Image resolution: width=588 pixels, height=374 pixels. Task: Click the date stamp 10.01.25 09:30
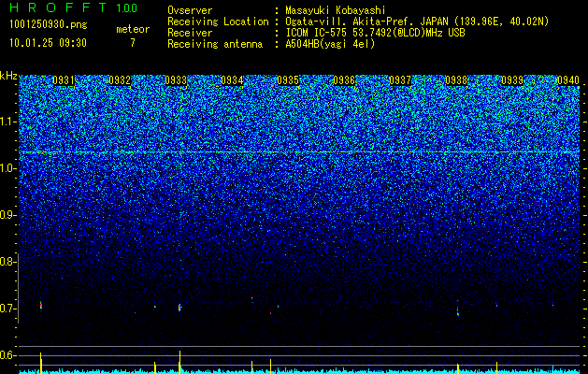48,43
